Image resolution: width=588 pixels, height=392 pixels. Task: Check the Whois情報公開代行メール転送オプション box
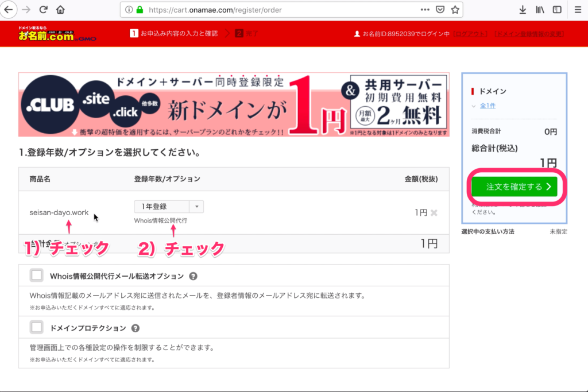pyautogui.click(x=37, y=275)
